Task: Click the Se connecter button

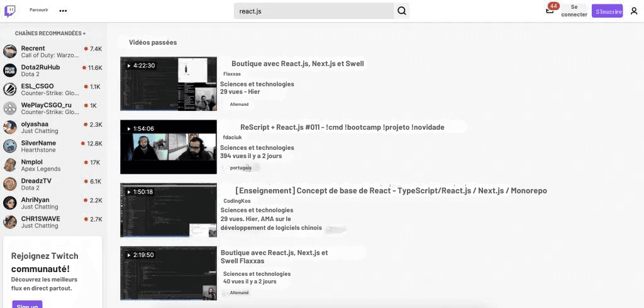Action: [574, 11]
